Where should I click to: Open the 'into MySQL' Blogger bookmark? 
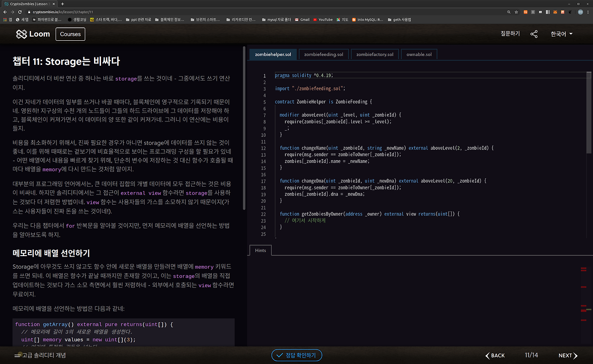click(368, 19)
